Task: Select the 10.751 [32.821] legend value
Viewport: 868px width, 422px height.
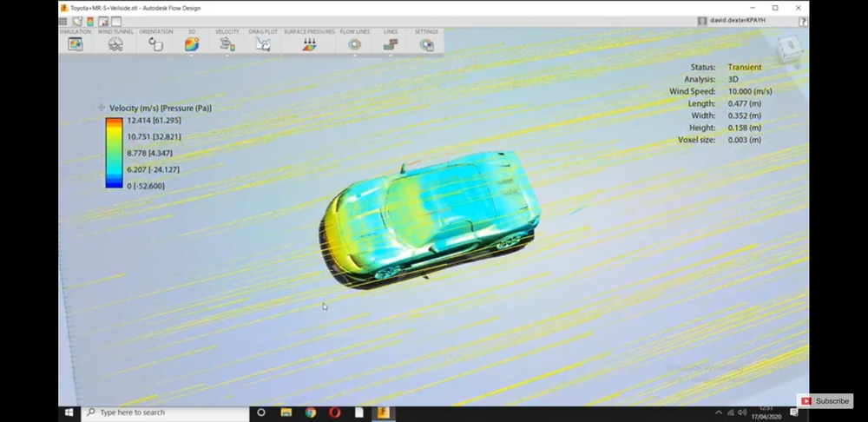Action: pos(154,137)
